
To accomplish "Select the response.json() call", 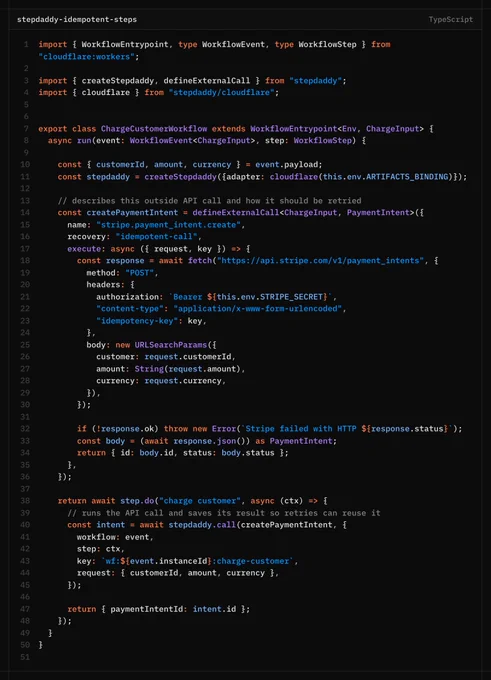I will (x=211, y=441).
